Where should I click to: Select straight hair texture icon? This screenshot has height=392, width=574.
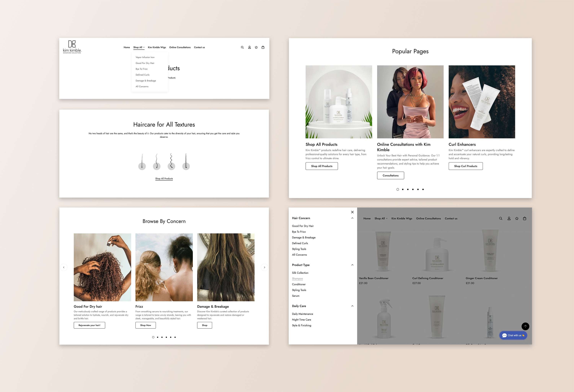coord(142,162)
